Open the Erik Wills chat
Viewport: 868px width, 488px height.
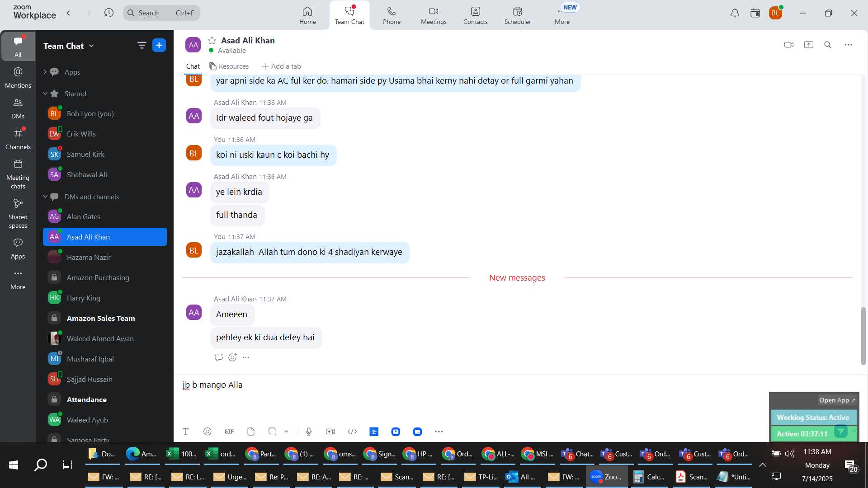pyautogui.click(x=105, y=134)
